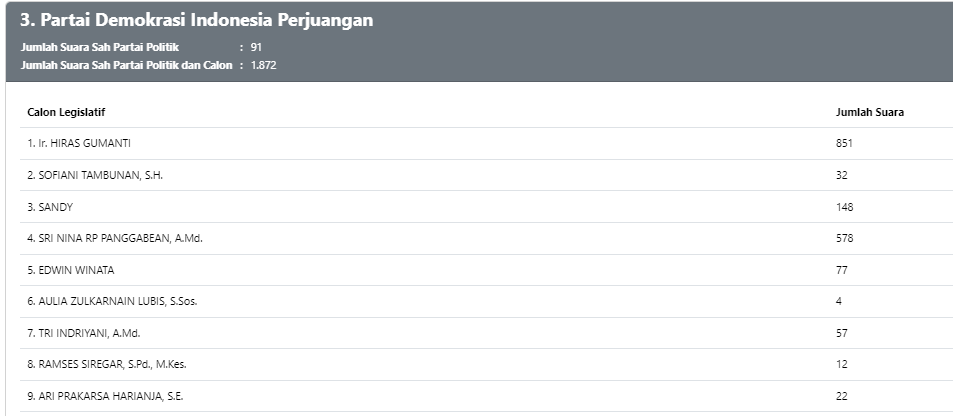Screen dimensions: 953x416
Task: Click the vote count 77
Action: pos(841,270)
